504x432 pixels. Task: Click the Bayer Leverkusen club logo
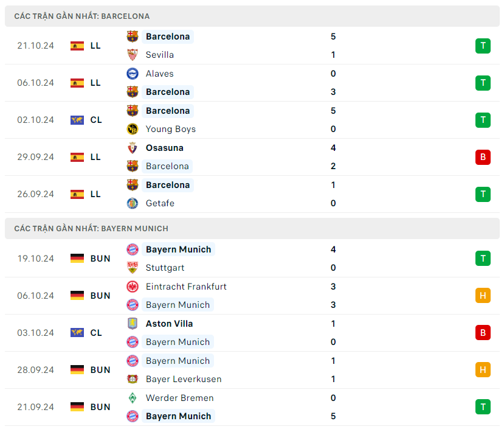(x=133, y=379)
